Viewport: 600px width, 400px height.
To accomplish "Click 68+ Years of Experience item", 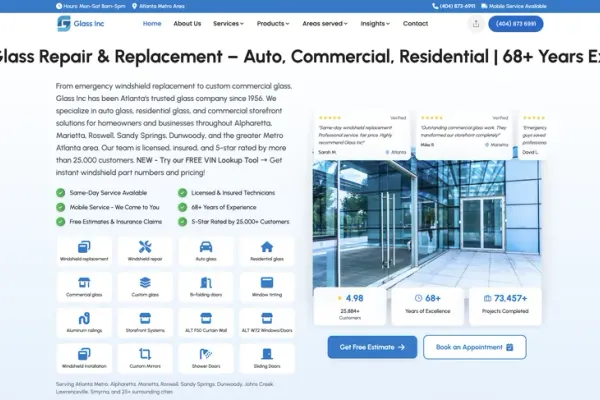I will pos(217,207).
